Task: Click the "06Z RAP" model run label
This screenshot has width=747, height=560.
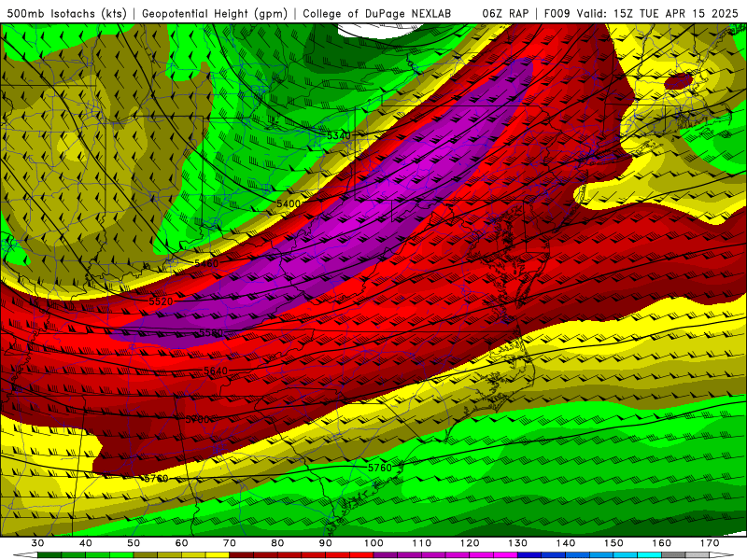Action: [505, 13]
